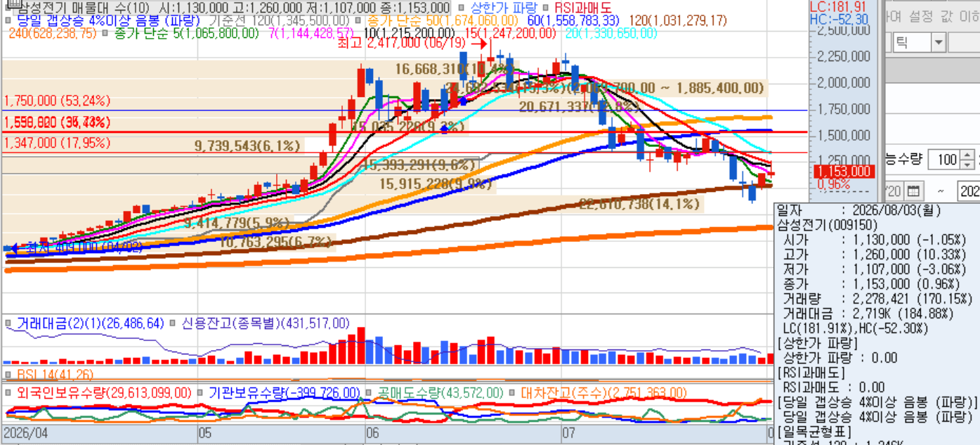This screenshot has width=980, height=445.
Task: Click the 1,750,000 price axis label
Action: [x=844, y=109]
